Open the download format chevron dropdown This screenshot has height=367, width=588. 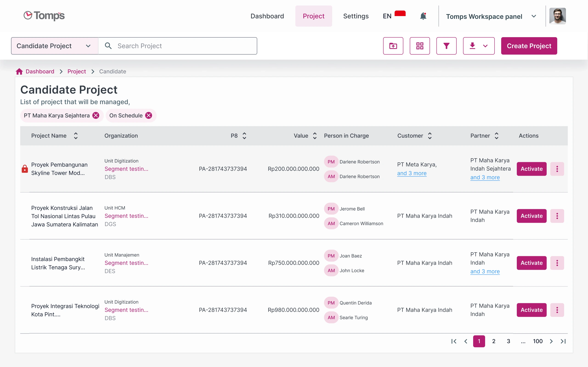[485, 46]
